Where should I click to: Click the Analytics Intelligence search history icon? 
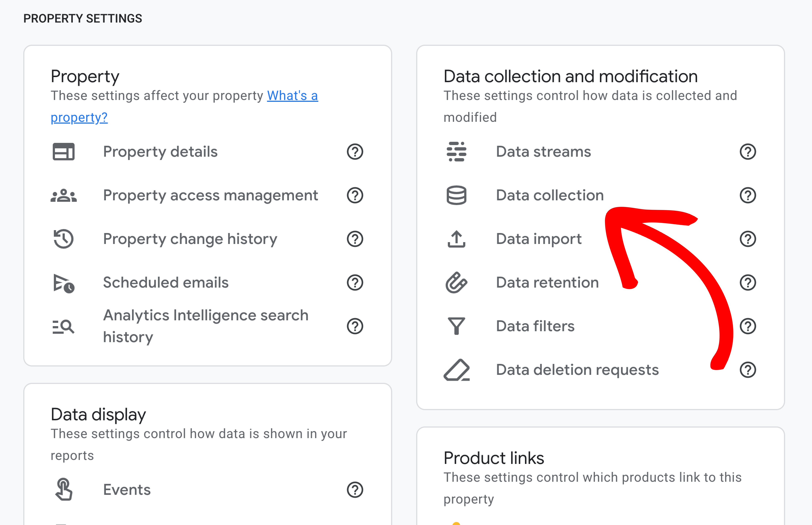(63, 327)
